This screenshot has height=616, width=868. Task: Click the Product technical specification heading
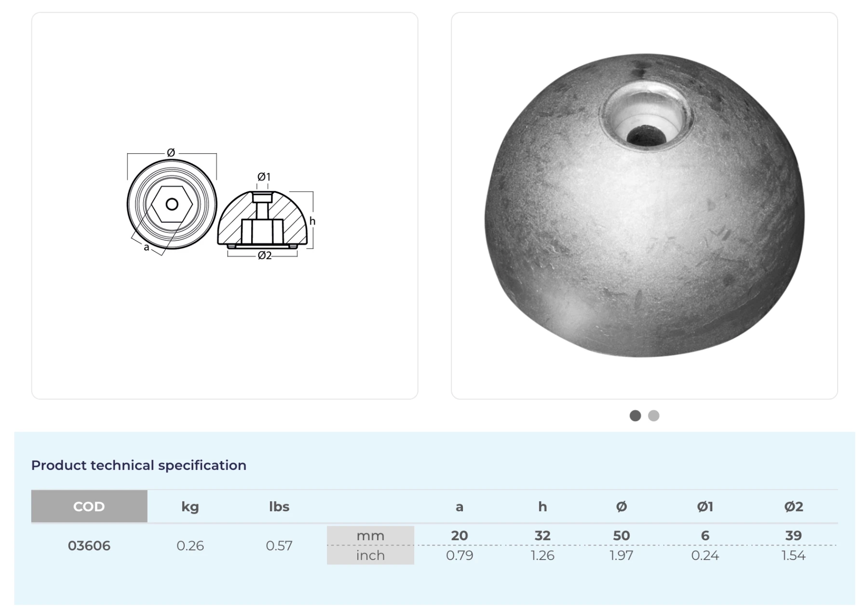(139, 465)
